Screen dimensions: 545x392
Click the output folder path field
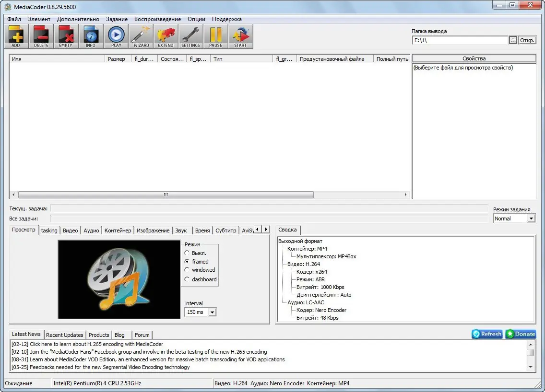tap(460, 40)
